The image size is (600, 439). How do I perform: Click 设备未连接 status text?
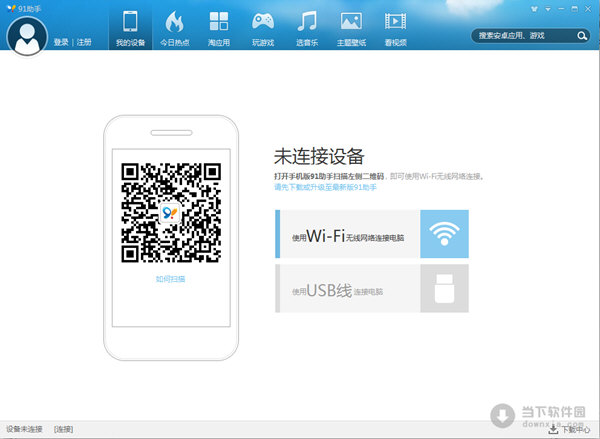(x=24, y=429)
